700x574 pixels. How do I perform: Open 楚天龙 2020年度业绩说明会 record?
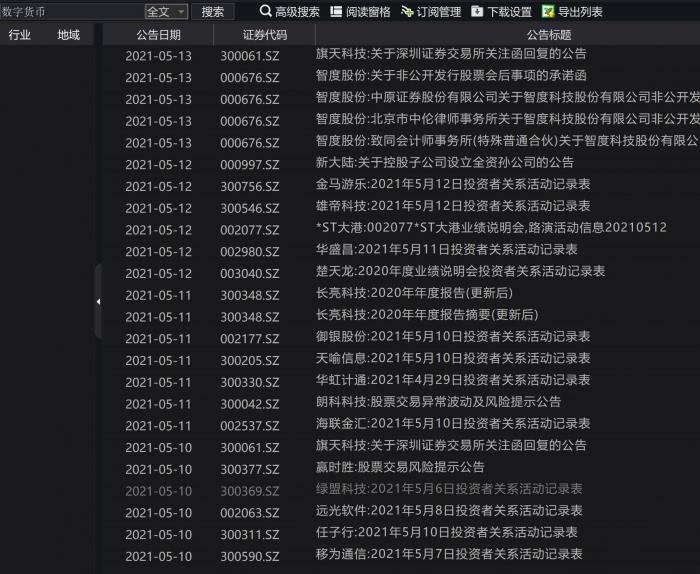(460, 271)
